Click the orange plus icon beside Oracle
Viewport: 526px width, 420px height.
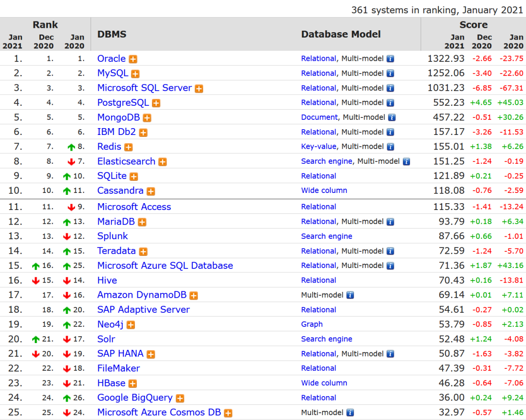pyautogui.click(x=133, y=59)
